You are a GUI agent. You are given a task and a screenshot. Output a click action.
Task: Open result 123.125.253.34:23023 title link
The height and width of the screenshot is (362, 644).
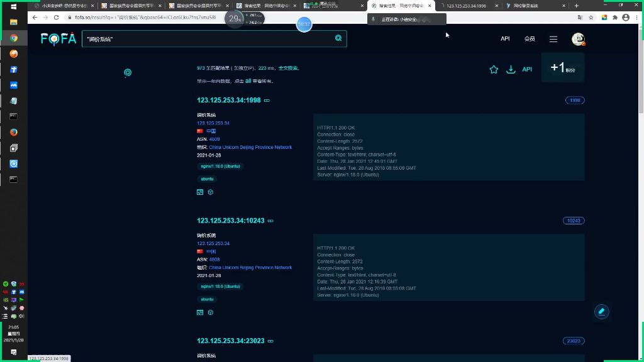point(230,341)
